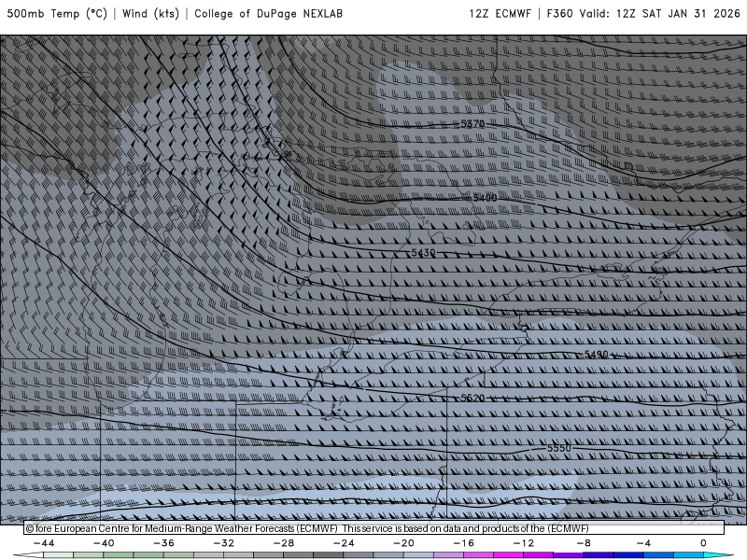Viewport: 747px width, 560px height.
Task: Select the Wind (kts) header label
Action: [x=150, y=13]
